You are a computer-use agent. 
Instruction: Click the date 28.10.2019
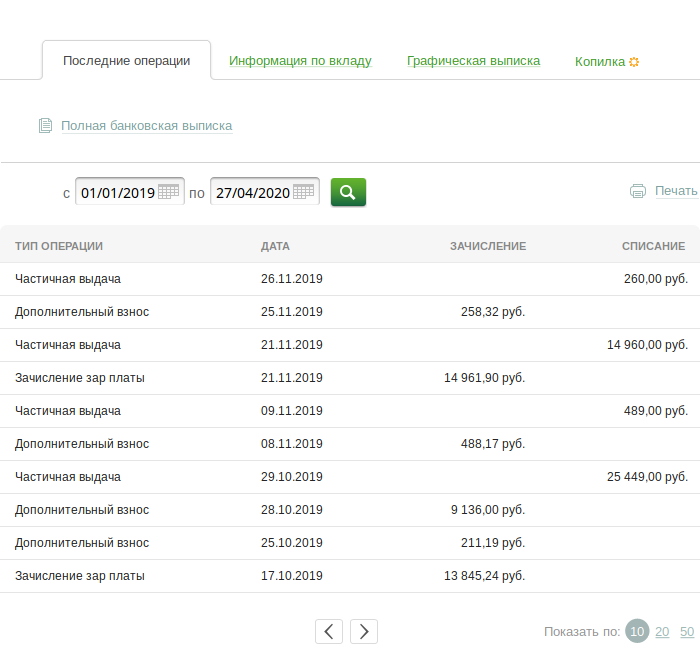coord(292,510)
